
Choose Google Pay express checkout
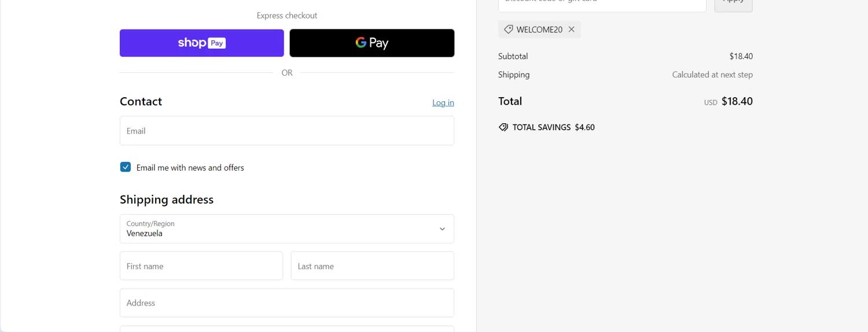(x=372, y=43)
